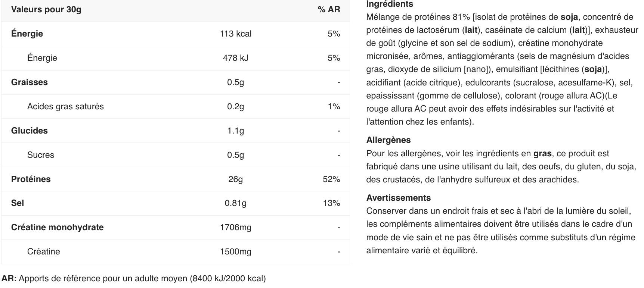Click the 'Acides gras saturés' row label
644x288 pixels.
pos(65,106)
